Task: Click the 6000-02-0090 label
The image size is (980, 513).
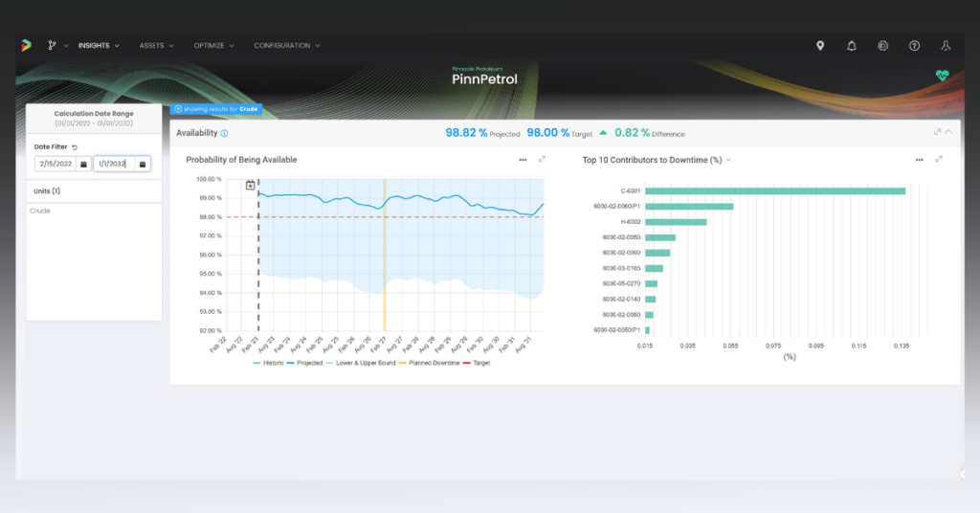Action: 621,253
